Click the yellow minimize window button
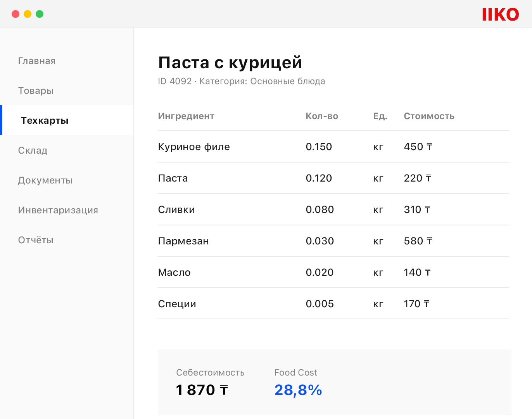The image size is (532, 419). click(x=28, y=14)
